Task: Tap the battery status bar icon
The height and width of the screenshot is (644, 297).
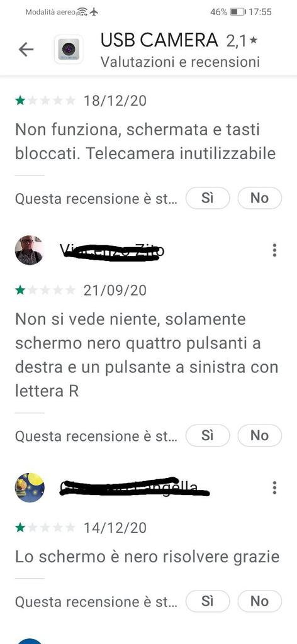Action: click(238, 12)
